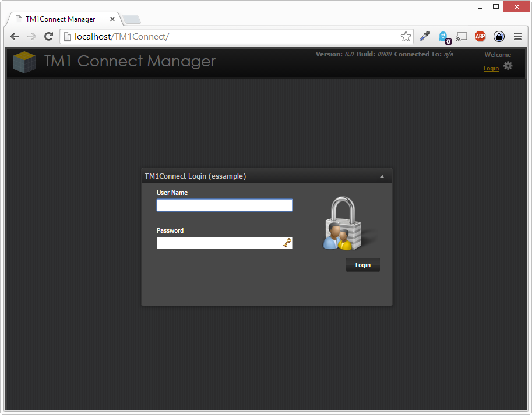This screenshot has width=532, height=415.
Task: Bookmark this page with the star icon
Action: (x=406, y=37)
